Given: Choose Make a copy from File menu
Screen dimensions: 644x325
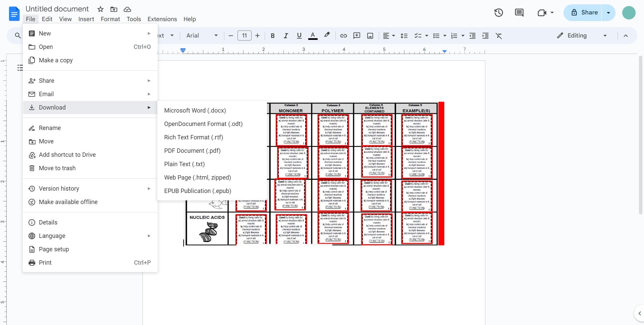Looking at the screenshot, I should [56, 60].
